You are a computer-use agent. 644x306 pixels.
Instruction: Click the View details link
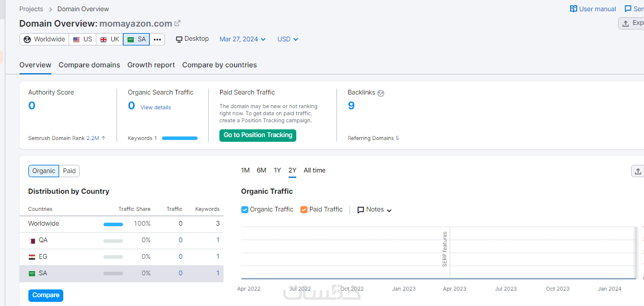click(156, 108)
